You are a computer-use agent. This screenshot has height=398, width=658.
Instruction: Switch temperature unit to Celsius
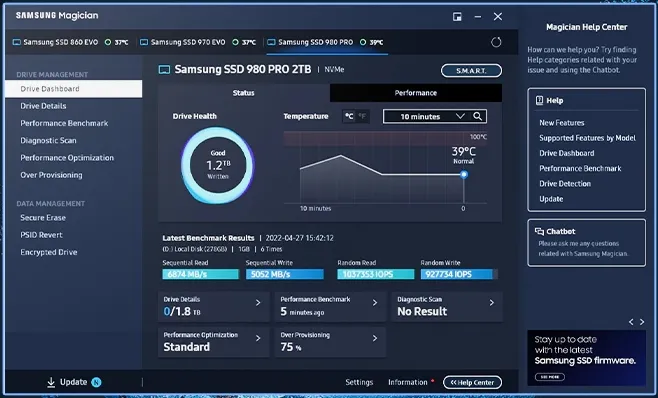tap(349, 116)
